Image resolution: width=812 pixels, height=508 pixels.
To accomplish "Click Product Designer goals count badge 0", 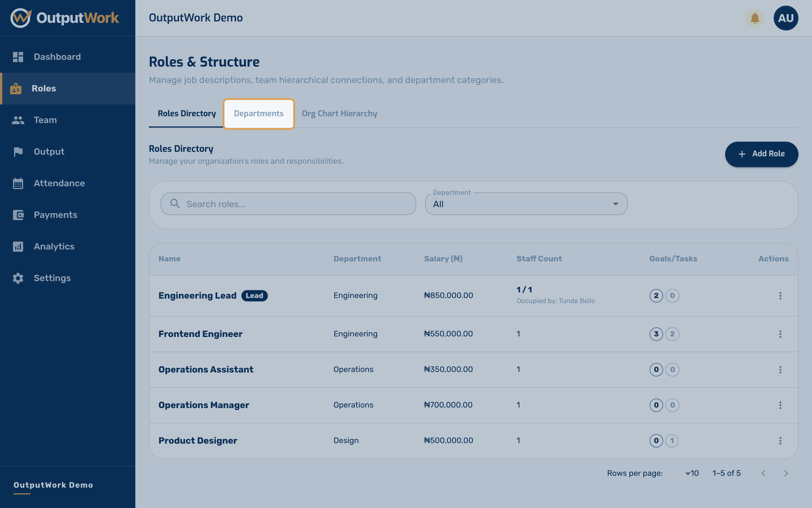I will [656, 441].
